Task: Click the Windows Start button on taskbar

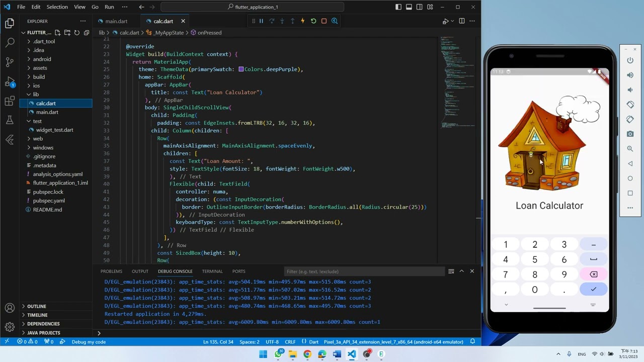Action: (263, 354)
